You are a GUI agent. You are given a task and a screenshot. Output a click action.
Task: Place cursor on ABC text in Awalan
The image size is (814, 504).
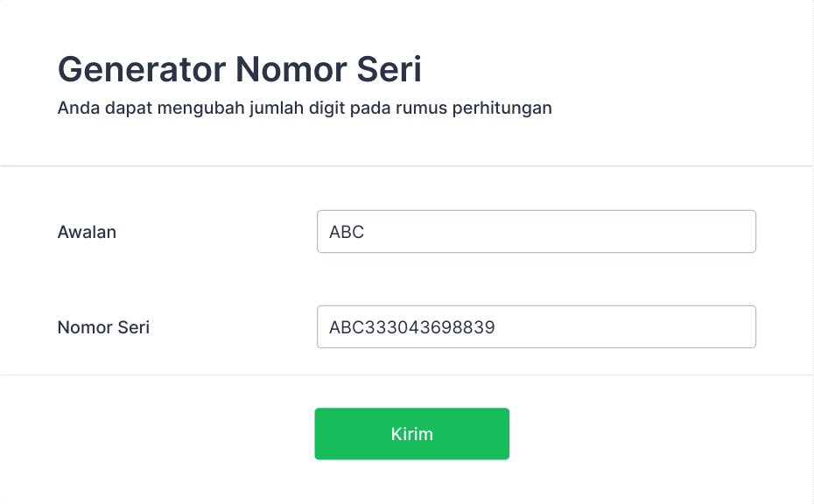(x=347, y=233)
